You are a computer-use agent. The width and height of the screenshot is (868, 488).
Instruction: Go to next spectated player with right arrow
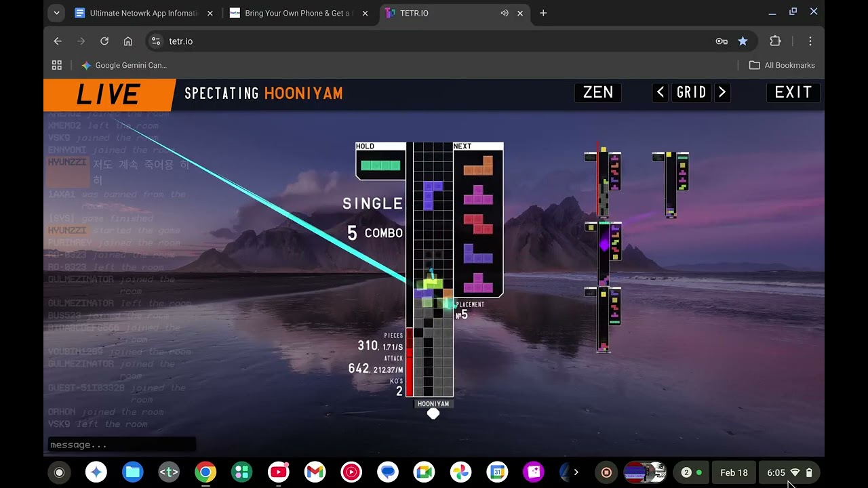[x=722, y=93]
